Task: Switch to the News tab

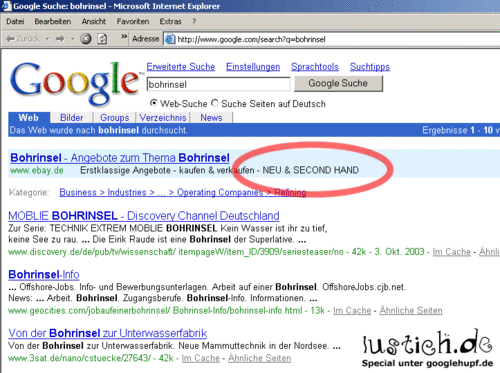Action: click(x=211, y=118)
